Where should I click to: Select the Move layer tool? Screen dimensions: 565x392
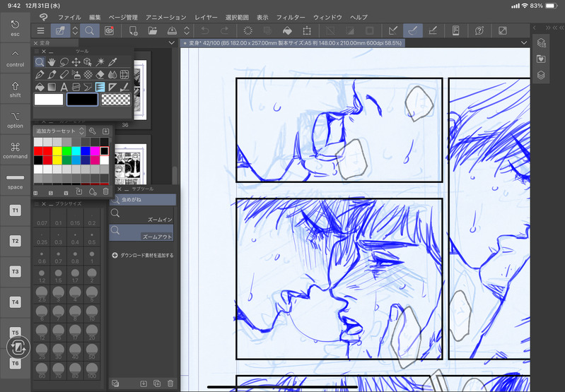click(76, 62)
